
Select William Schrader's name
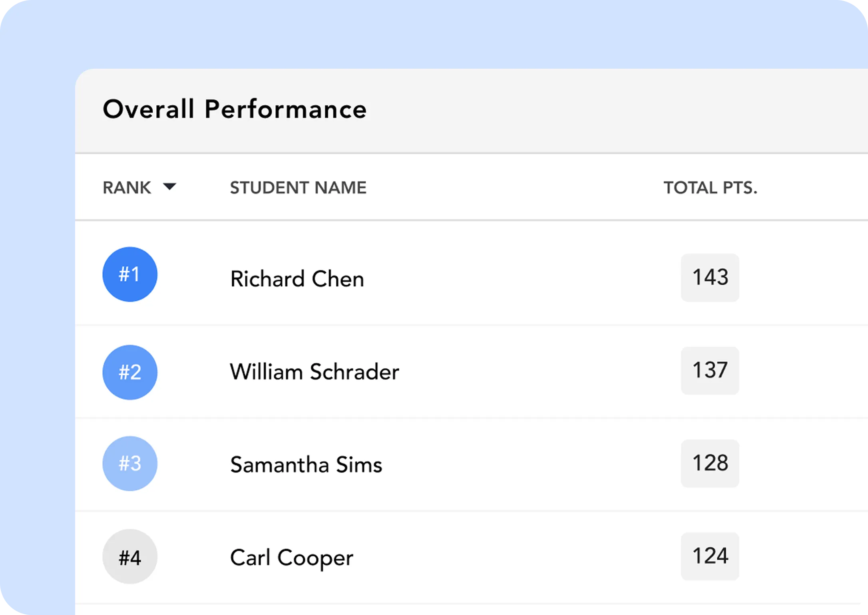[315, 371]
